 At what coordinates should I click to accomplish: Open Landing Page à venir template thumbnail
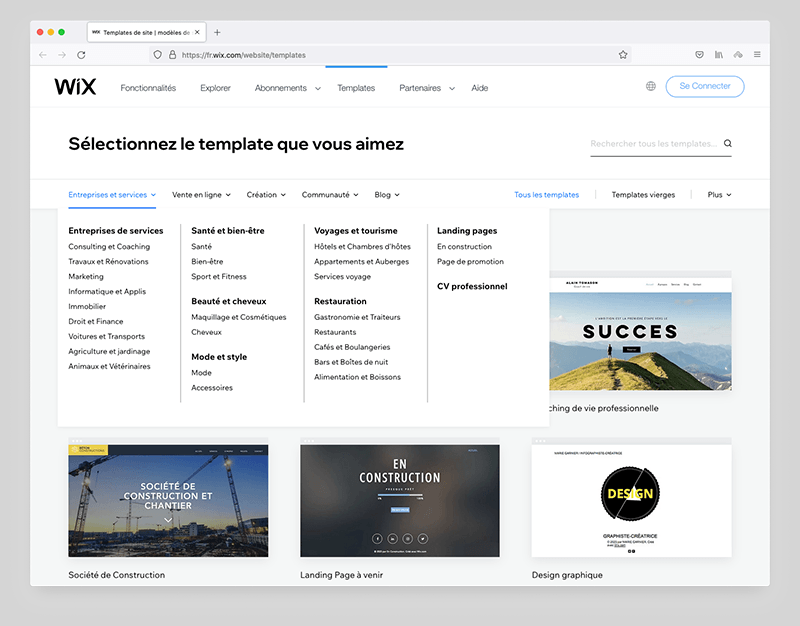click(x=400, y=498)
